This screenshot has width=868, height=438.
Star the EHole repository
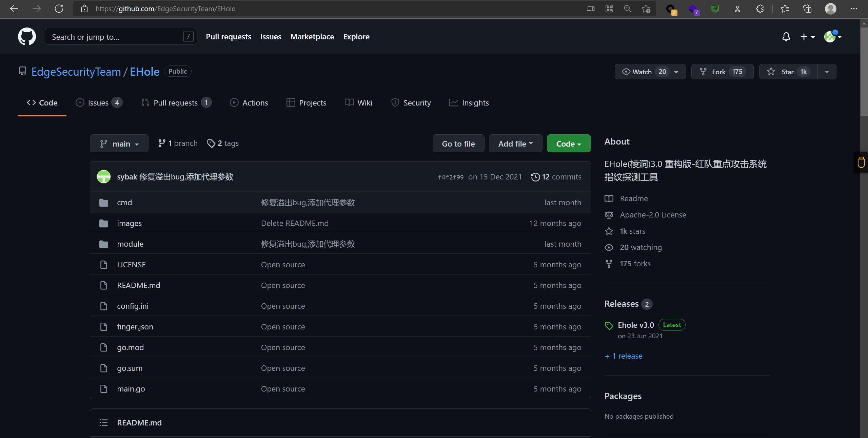tap(788, 72)
